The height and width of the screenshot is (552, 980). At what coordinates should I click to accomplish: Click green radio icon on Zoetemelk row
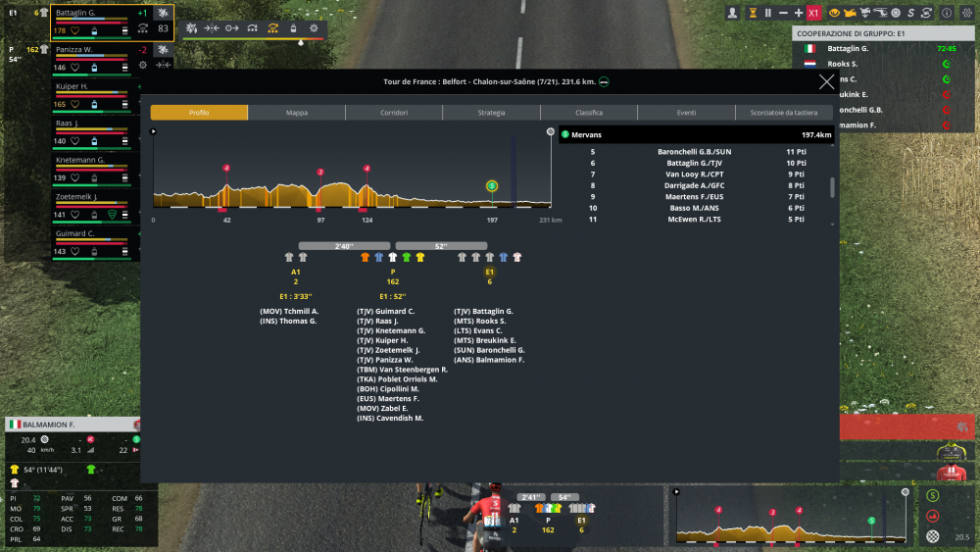pyautogui.click(x=112, y=215)
